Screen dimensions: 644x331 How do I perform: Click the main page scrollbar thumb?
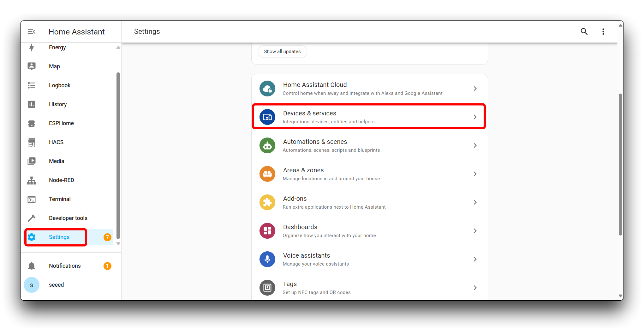click(620, 164)
